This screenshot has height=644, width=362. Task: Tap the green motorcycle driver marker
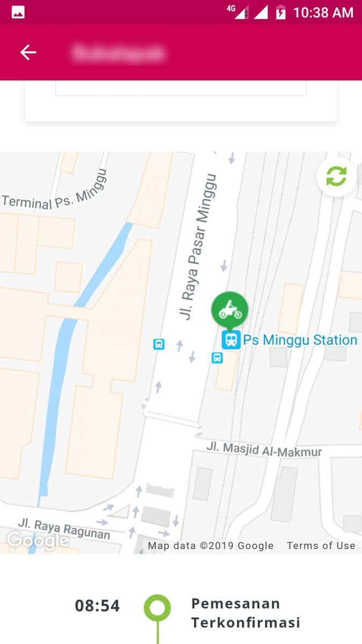(x=229, y=311)
